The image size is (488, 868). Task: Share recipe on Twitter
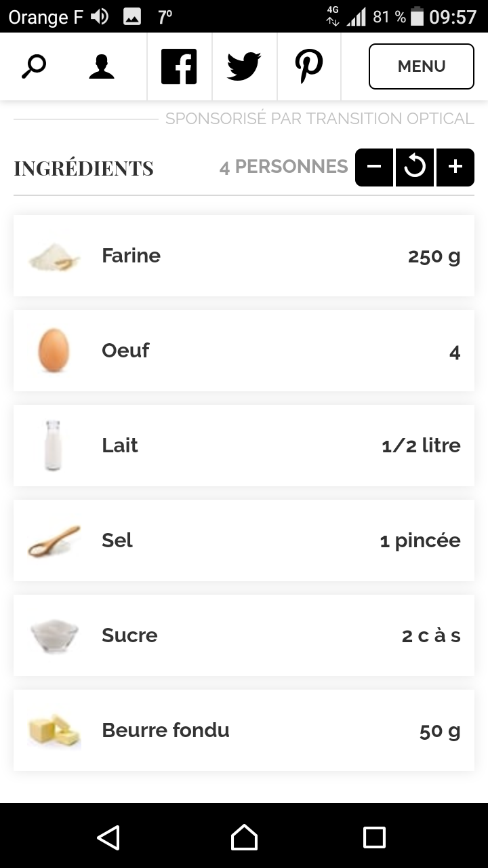tap(244, 66)
